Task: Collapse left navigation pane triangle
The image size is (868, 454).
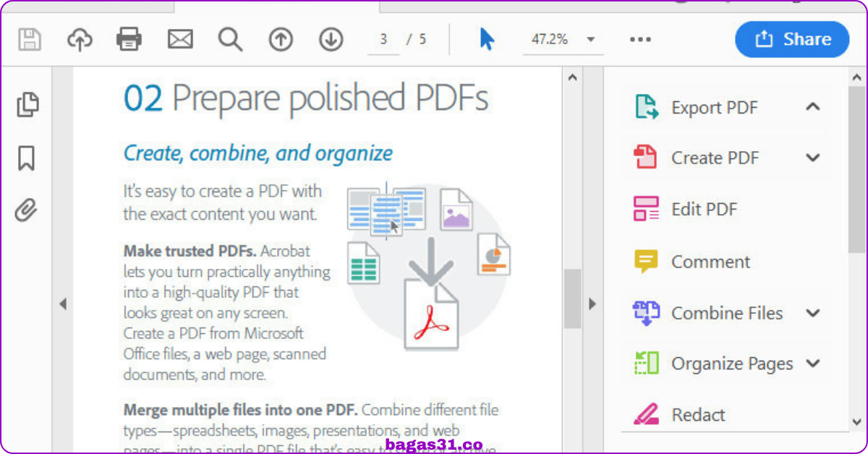Action: coord(63,304)
